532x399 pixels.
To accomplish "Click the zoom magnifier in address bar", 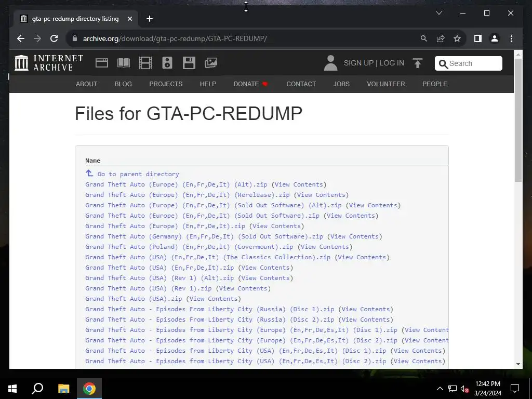I will (424, 38).
